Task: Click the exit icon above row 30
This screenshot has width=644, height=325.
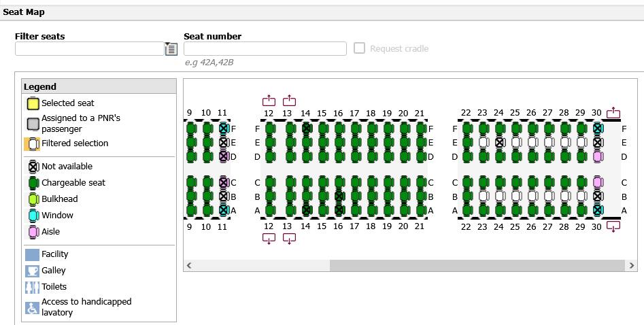Action: tap(613, 113)
